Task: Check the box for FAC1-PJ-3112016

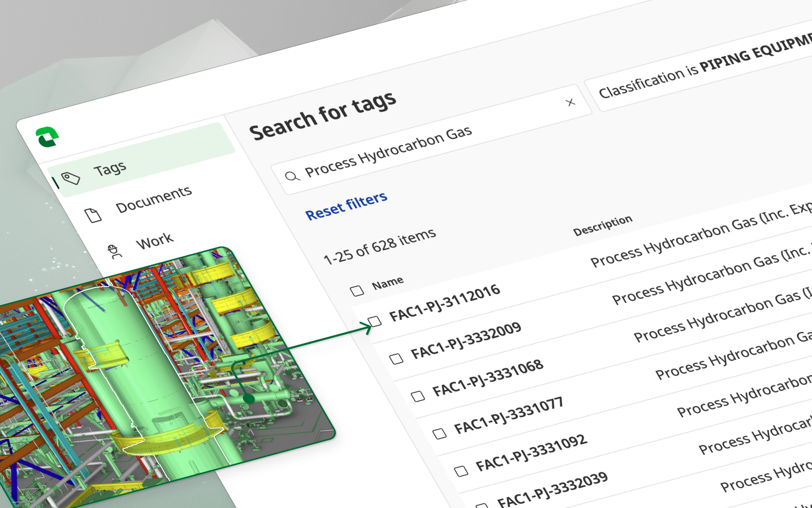Action: pyautogui.click(x=375, y=322)
